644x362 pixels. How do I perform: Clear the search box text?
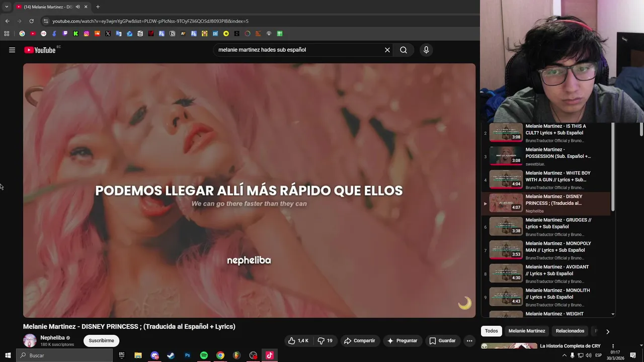coord(387,50)
